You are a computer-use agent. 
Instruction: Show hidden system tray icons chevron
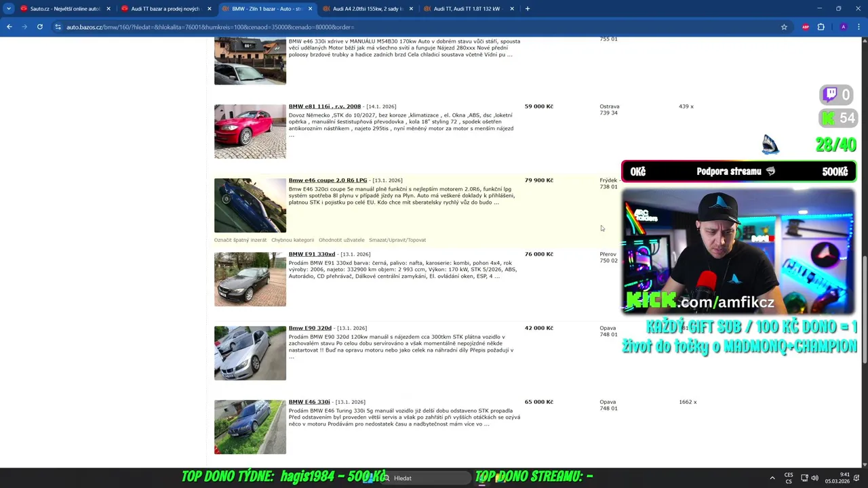[x=772, y=478]
